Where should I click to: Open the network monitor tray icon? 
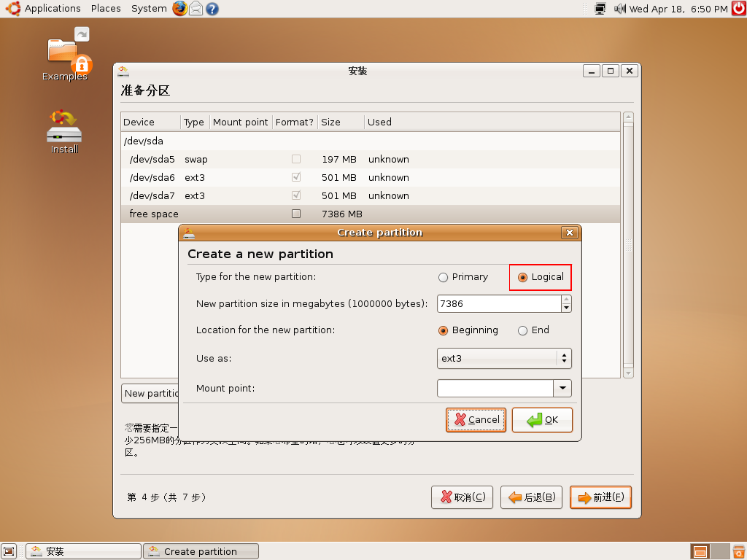coord(600,9)
